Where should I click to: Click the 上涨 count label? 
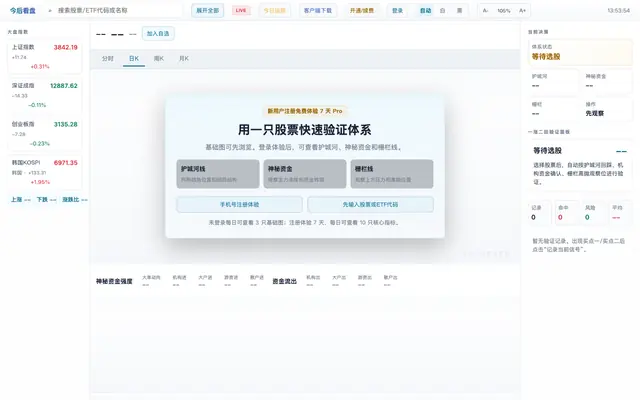tap(21, 200)
